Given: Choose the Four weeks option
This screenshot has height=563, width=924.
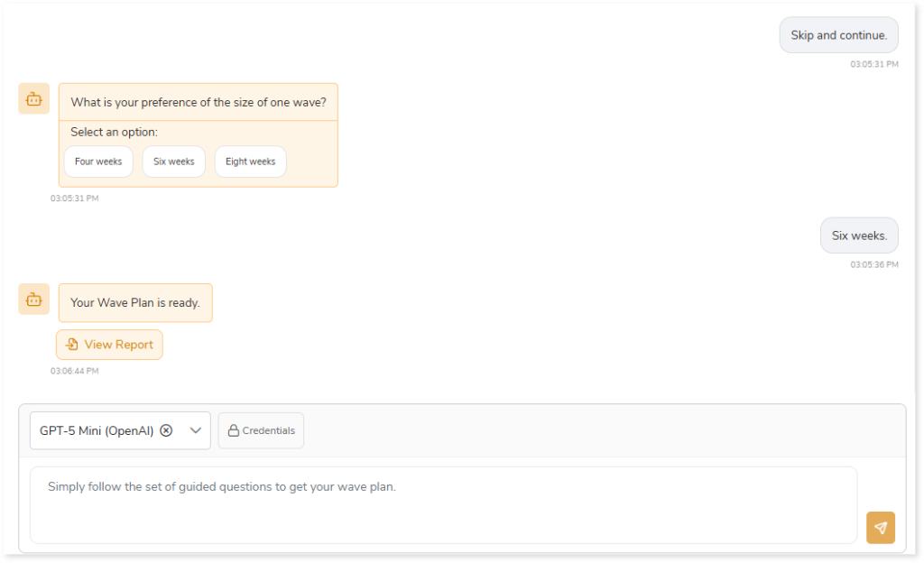Looking at the screenshot, I should click(98, 162).
